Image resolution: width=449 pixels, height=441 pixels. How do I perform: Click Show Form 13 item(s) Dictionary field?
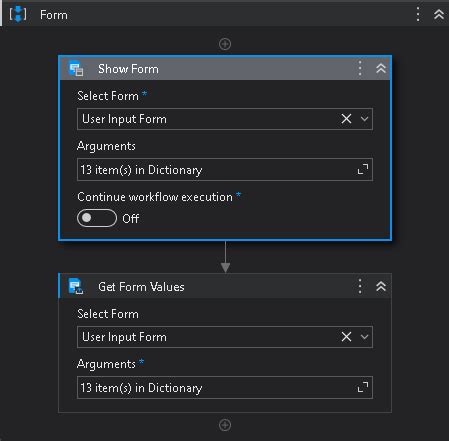tap(225, 170)
